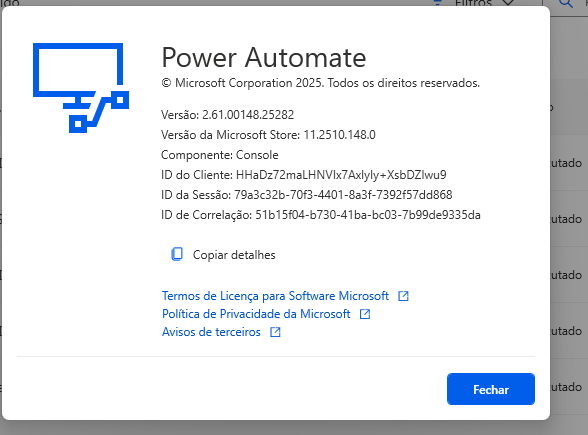This screenshot has width=588, height=435.
Task: Click external-link icon after Avisos de terceiros
Action: click(275, 332)
